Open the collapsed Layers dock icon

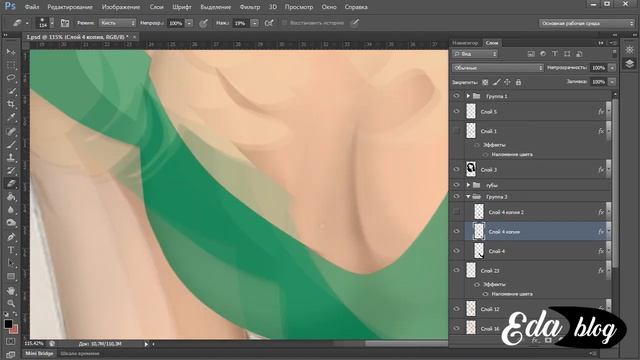pos(629,64)
